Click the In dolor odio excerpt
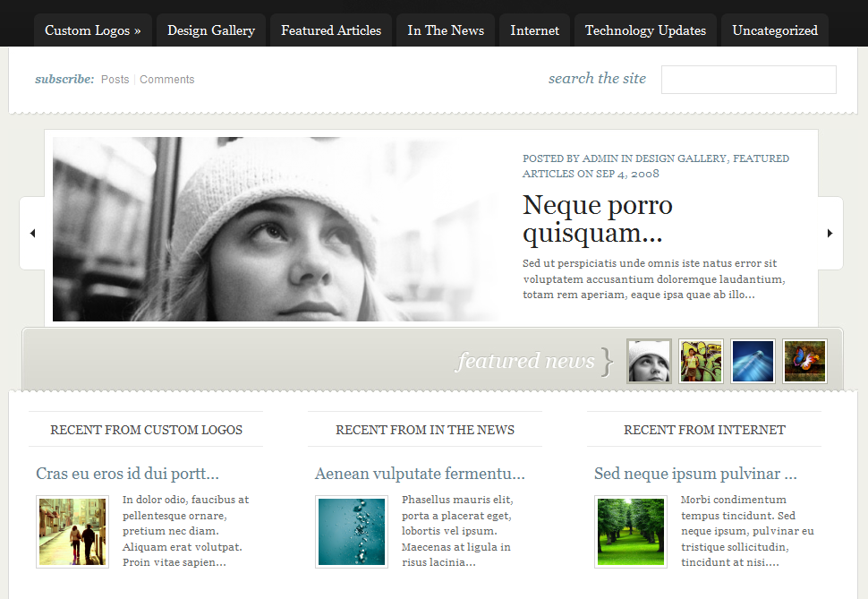Image resolution: width=868 pixels, height=599 pixels. pos(185,531)
